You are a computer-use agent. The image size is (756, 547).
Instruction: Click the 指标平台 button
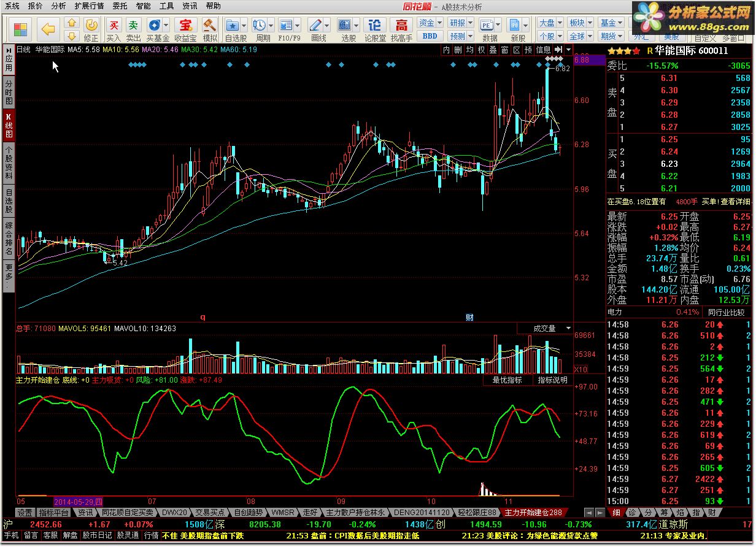[x=54, y=513]
